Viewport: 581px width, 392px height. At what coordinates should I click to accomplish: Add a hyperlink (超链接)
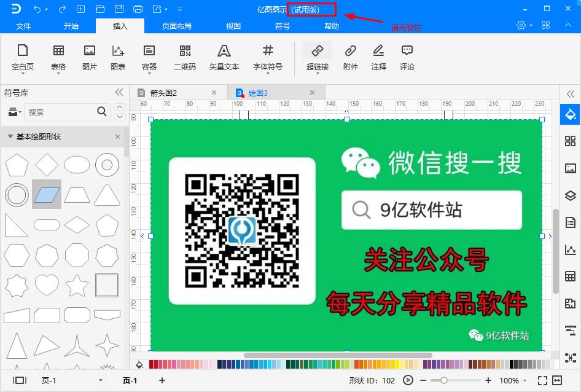[x=318, y=58]
